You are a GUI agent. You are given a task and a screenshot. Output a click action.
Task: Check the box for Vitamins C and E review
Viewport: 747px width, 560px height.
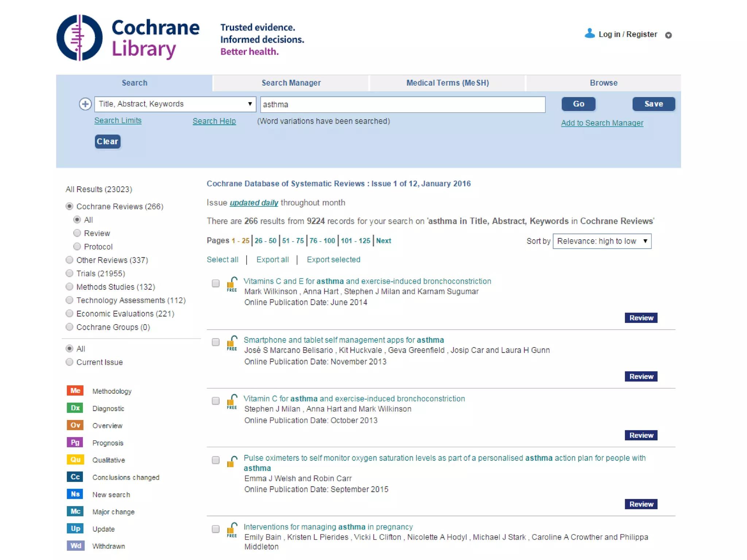[x=216, y=283]
